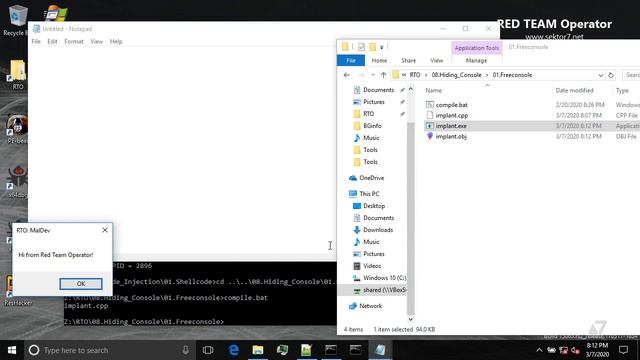This screenshot has height=360, width=640.
Task: Open the Windows Start menu
Action: (x=12, y=350)
